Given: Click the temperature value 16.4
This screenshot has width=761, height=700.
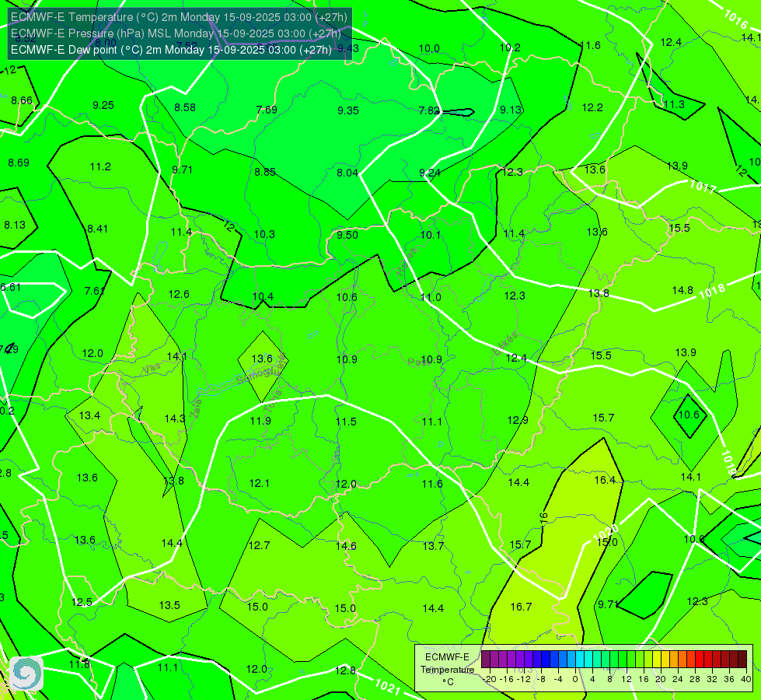Looking at the screenshot, I should (x=605, y=480).
